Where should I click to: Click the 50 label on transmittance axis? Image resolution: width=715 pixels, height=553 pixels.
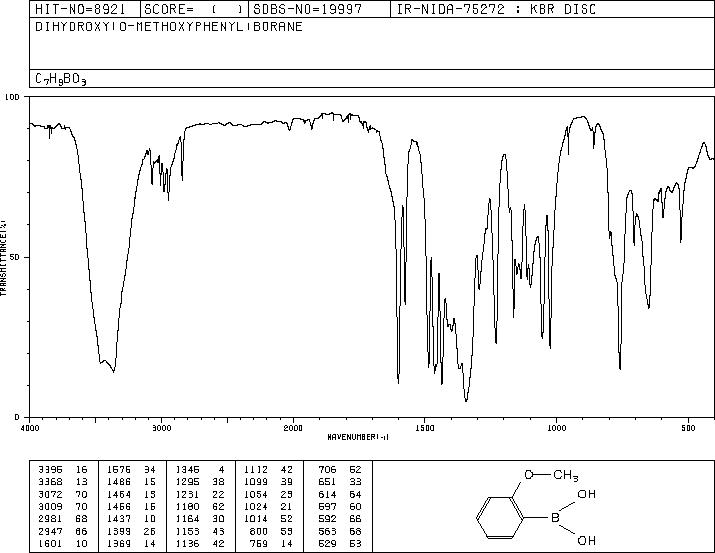(x=16, y=258)
